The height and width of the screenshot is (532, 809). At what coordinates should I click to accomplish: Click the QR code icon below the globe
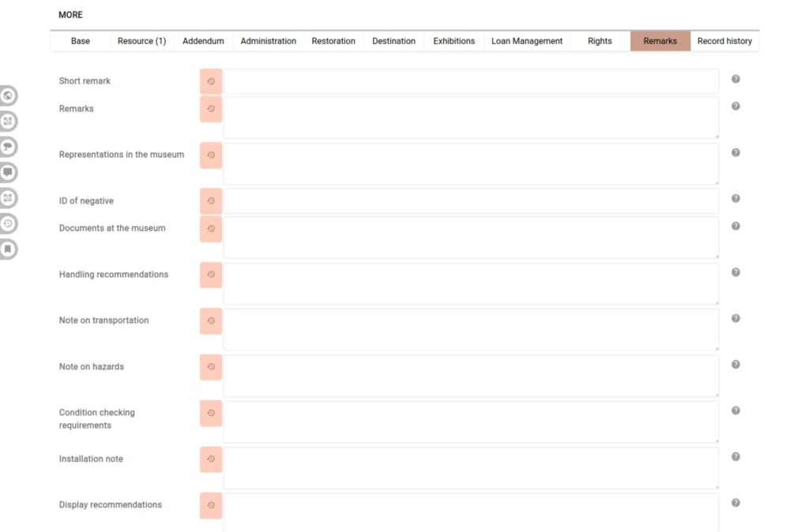[8, 121]
